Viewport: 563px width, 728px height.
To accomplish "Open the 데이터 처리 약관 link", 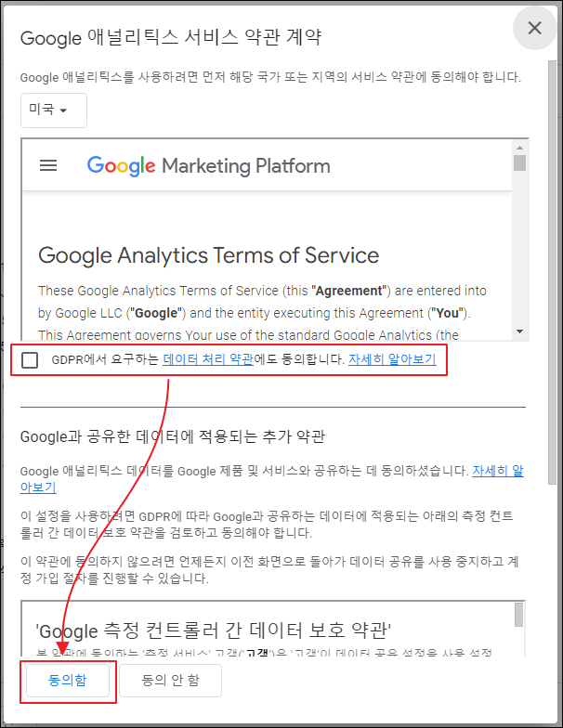I will coord(208,358).
